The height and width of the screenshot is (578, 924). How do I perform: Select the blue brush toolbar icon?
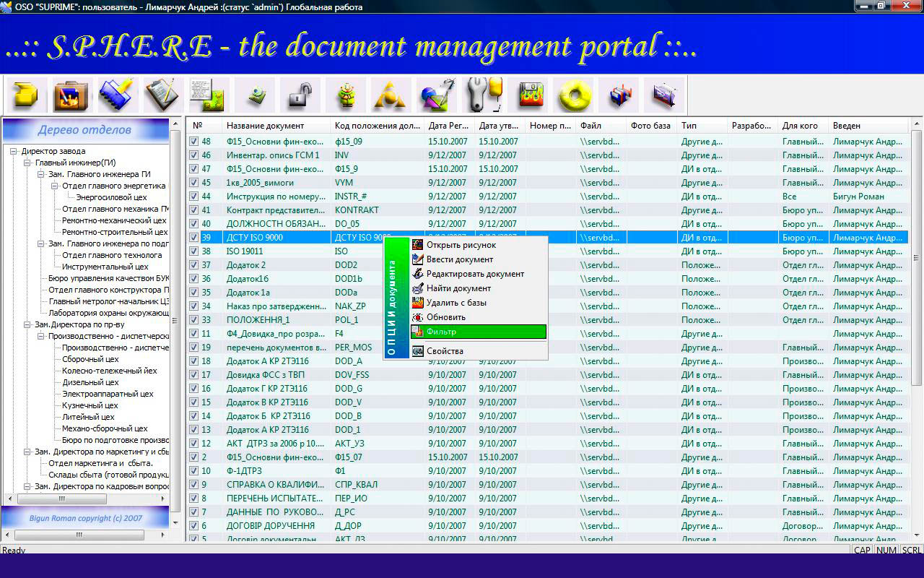pos(116,95)
